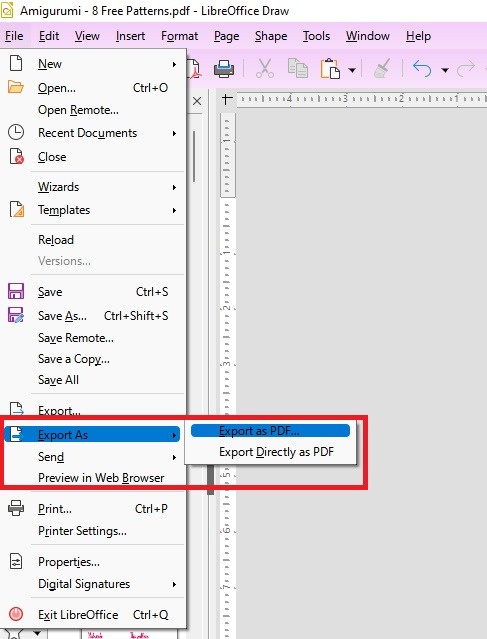This screenshot has width=487, height=639.
Task: Click the Paste clipboard icon
Action: coord(330,68)
